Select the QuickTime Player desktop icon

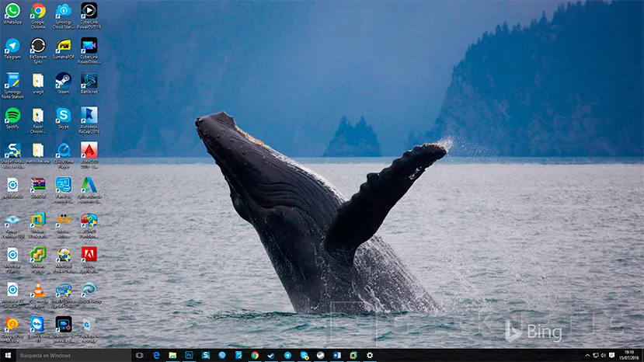coord(64,150)
